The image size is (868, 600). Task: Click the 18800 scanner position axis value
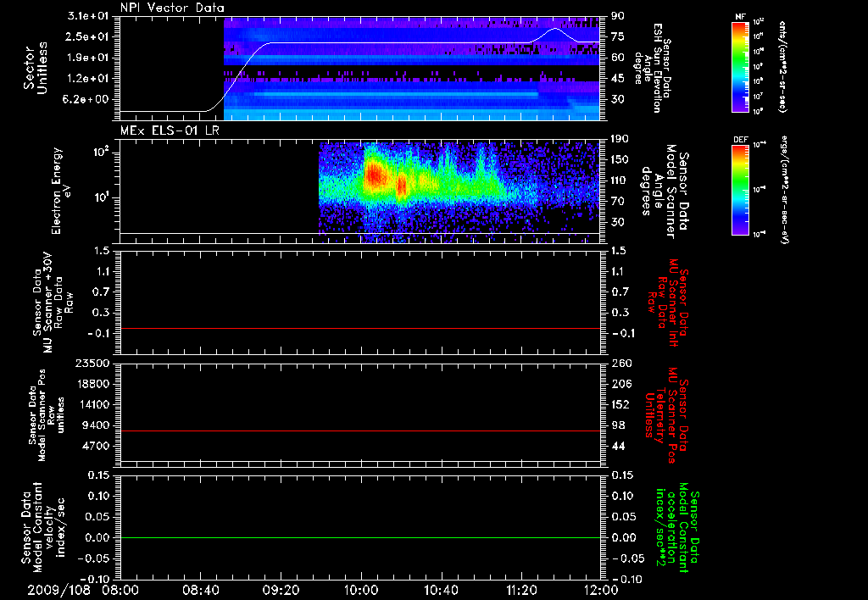[92, 384]
